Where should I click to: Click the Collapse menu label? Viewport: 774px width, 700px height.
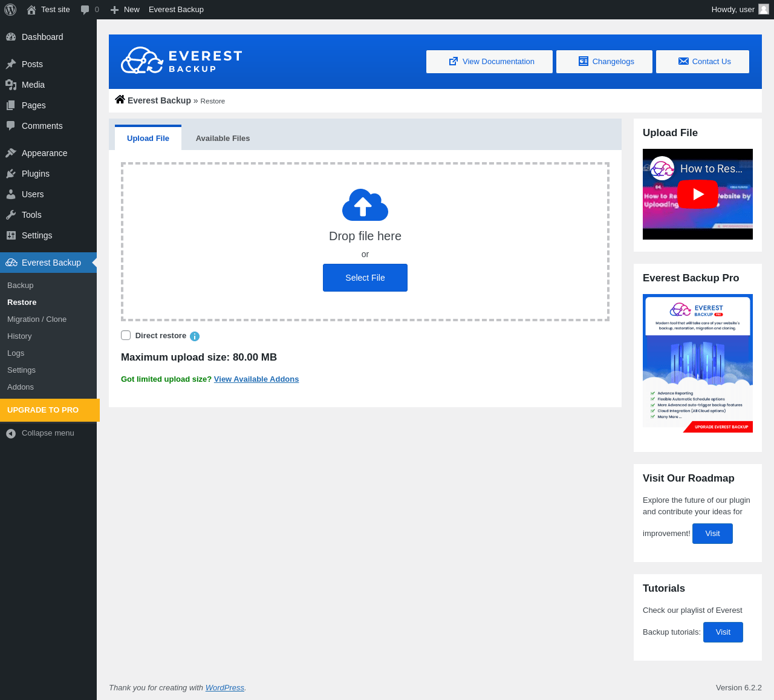(x=48, y=433)
